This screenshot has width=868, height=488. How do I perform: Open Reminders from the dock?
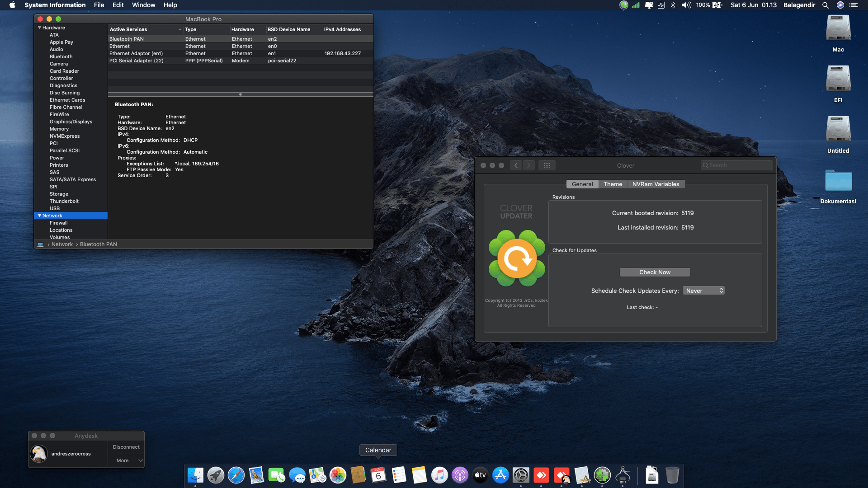(399, 475)
